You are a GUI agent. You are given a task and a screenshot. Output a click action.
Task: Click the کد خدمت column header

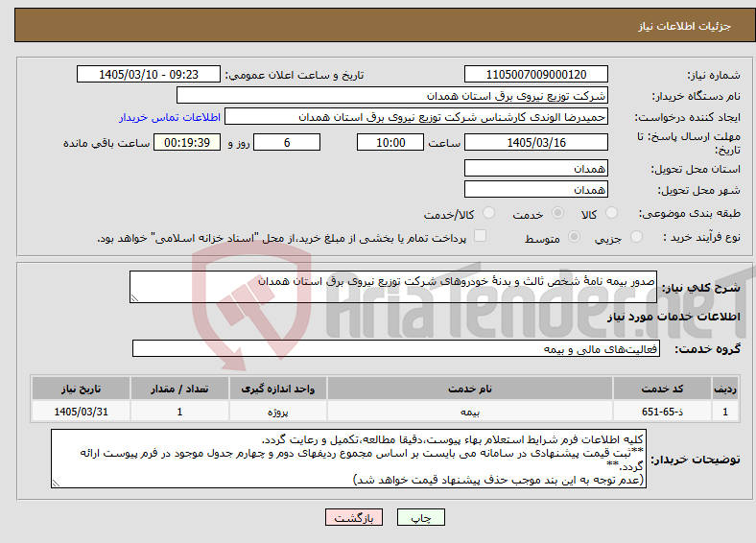(x=663, y=389)
